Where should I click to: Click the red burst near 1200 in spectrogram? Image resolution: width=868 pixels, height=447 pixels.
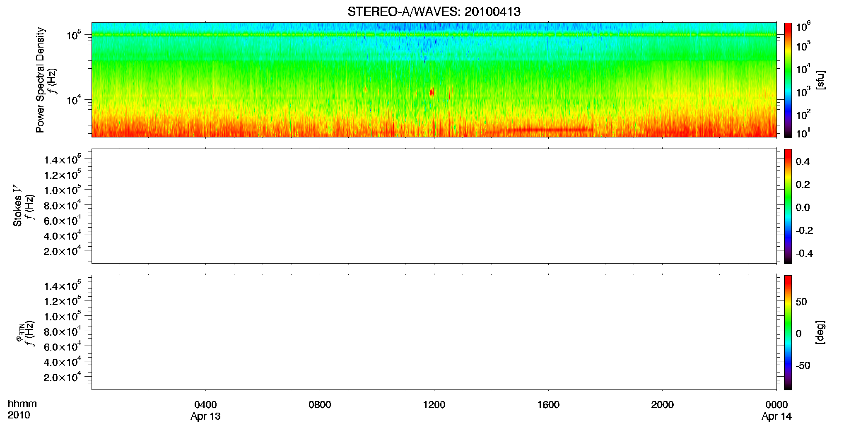(432, 92)
